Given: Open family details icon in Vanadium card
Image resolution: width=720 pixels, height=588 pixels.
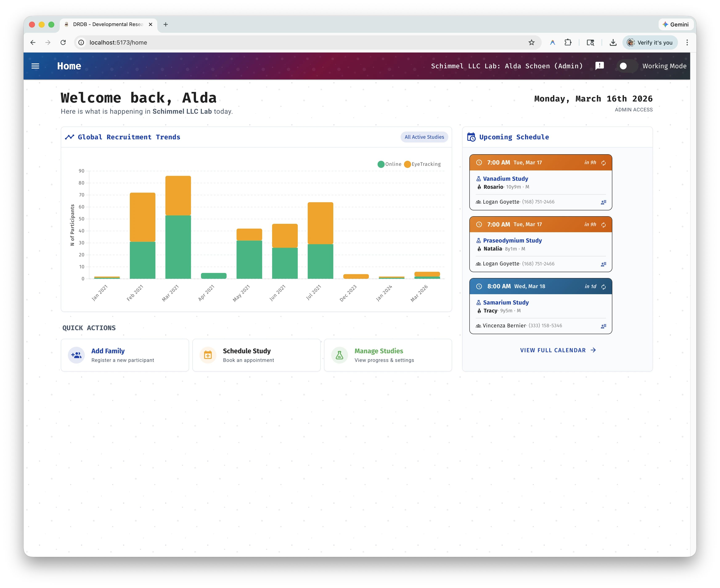Looking at the screenshot, I should coord(604,202).
